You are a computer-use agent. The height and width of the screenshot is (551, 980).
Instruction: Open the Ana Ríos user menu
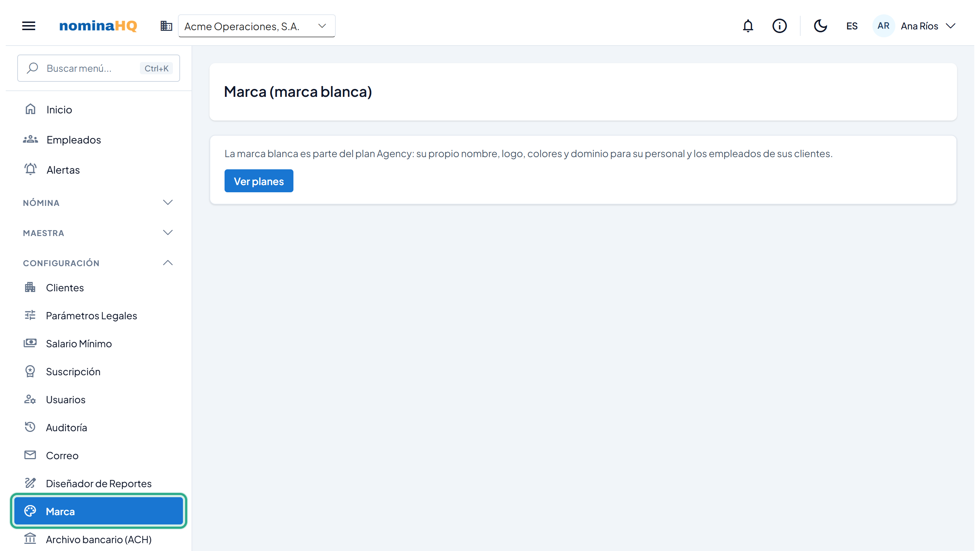point(928,26)
